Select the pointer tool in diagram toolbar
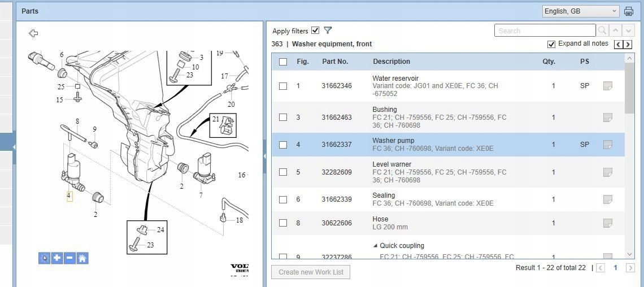The width and height of the screenshot is (644, 287). pos(45,258)
